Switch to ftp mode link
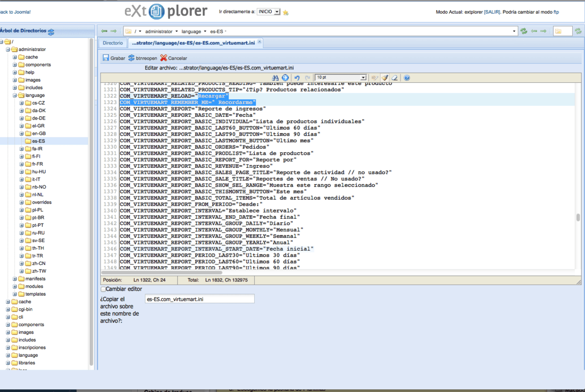The height and width of the screenshot is (392, 585). (x=556, y=12)
